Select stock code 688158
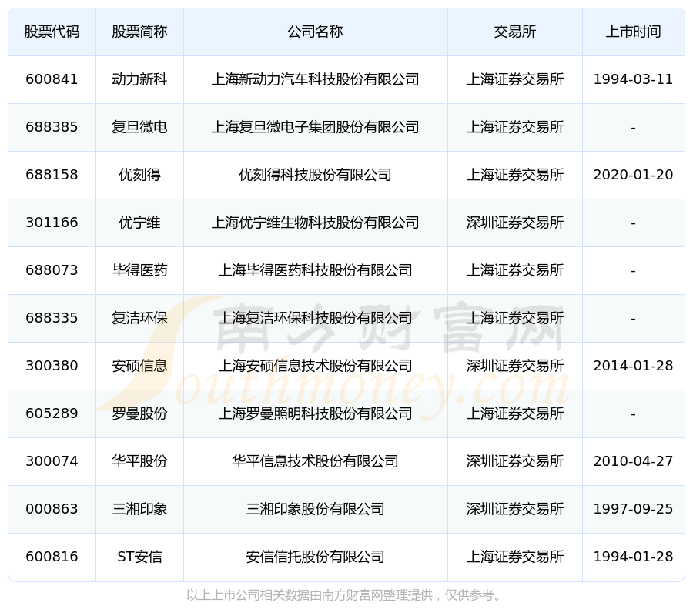 [52, 175]
